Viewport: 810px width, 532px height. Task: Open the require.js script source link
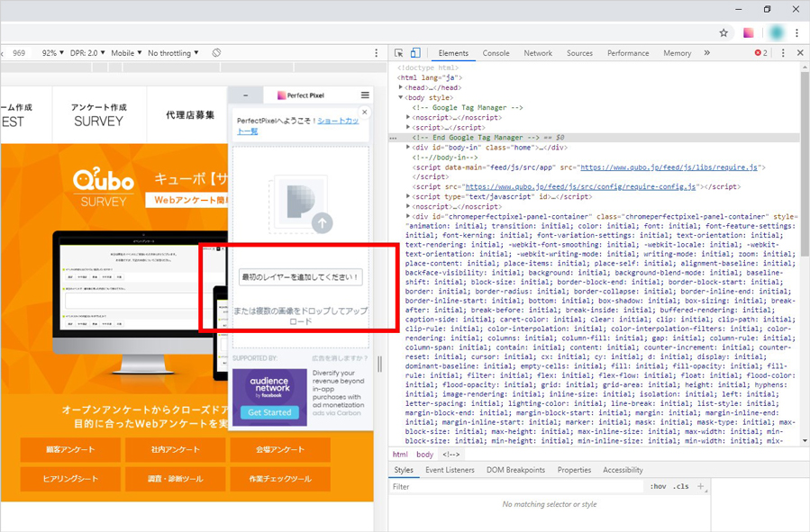click(669, 167)
